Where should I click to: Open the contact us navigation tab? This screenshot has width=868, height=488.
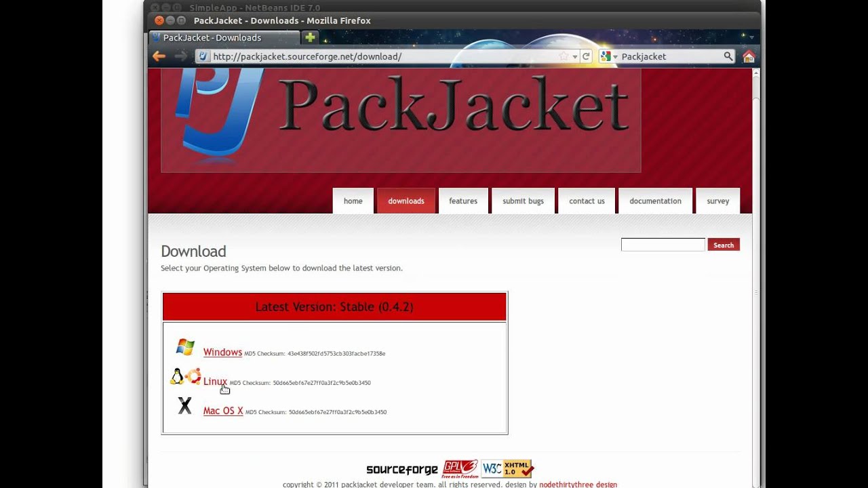tap(587, 201)
